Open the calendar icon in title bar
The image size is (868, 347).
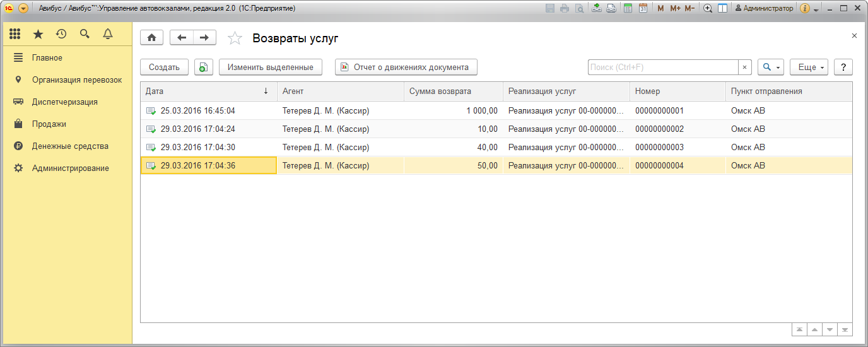[x=643, y=8]
